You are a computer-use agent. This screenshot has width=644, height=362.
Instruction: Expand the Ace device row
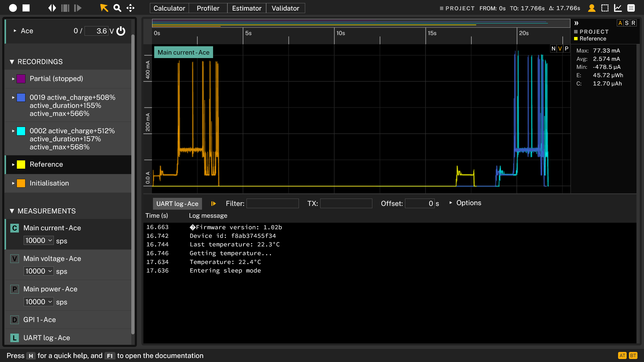click(15, 31)
